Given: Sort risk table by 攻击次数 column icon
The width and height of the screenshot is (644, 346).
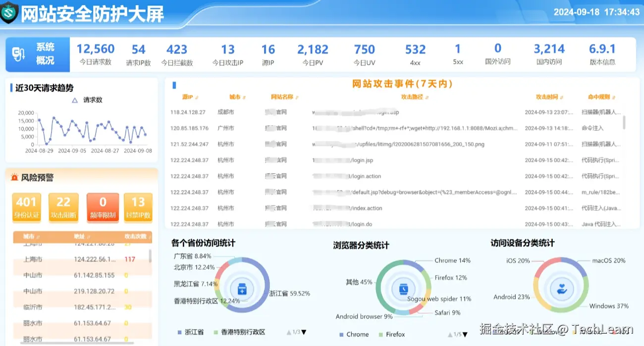Looking at the screenshot, I should (150, 237).
